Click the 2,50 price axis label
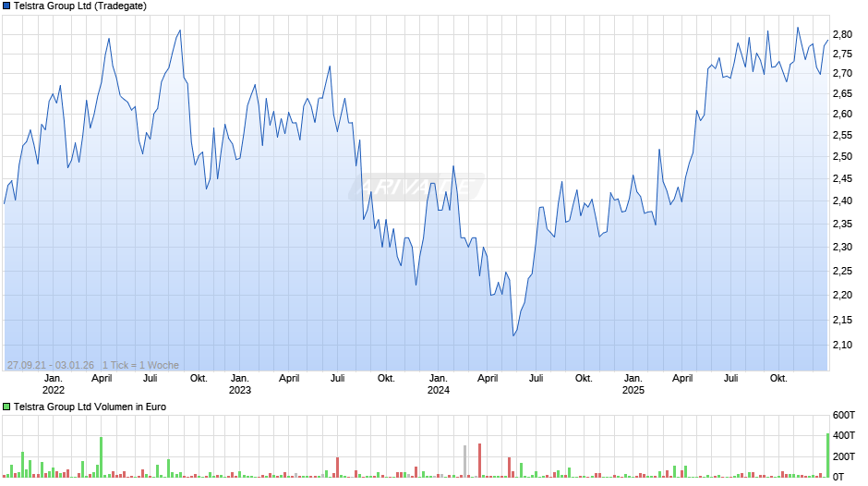Screen dimensions: 868x486 (842, 156)
